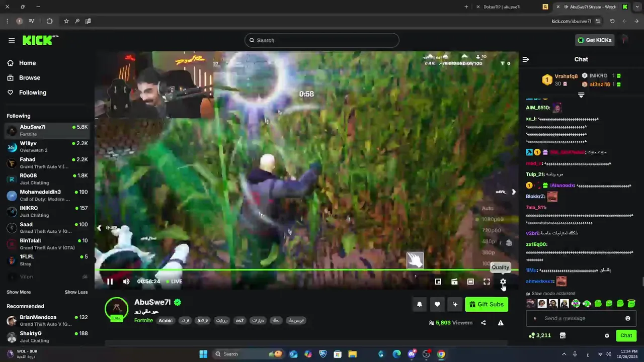Select Auto quality option
The image size is (644, 362).
pyautogui.click(x=488, y=208)
